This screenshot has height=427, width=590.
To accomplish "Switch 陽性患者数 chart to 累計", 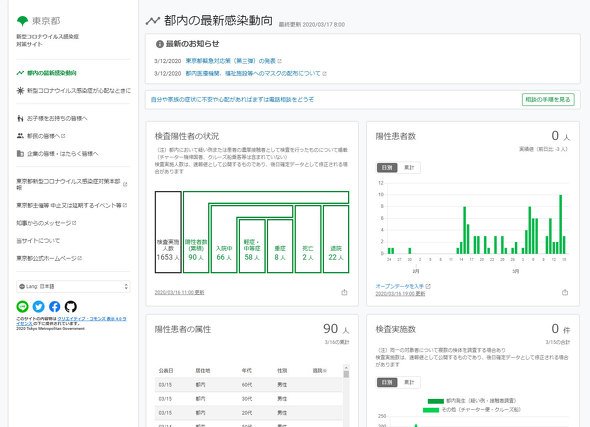I will [x=409, y=167].
